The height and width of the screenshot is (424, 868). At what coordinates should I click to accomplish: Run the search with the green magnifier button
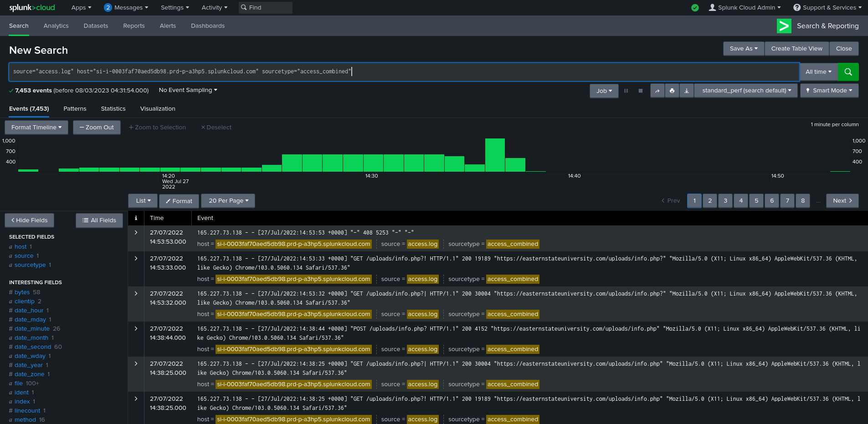pos(848,72)
